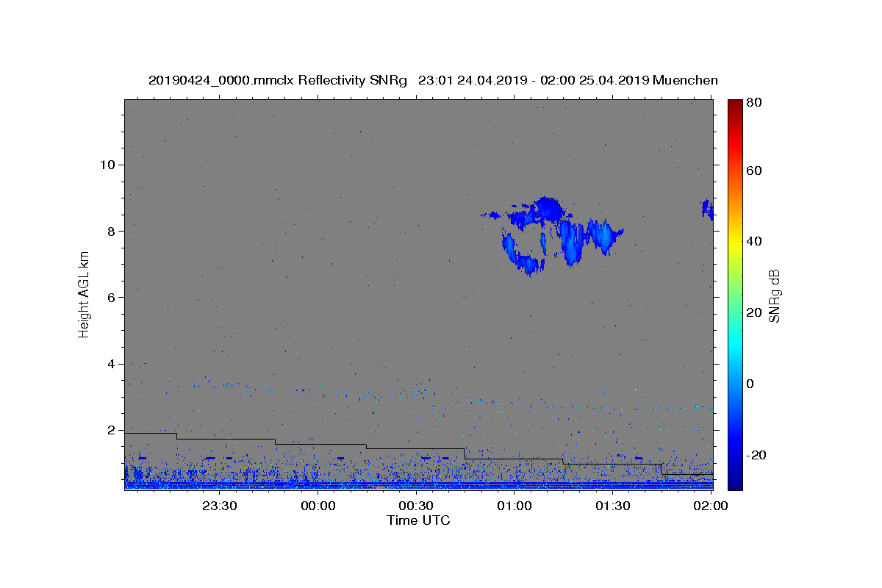The width and height of the screenshot is (882, 588).
Task: Click the yellow section of the colorbar
Action: pyautogui.click(x=735, y=243)
